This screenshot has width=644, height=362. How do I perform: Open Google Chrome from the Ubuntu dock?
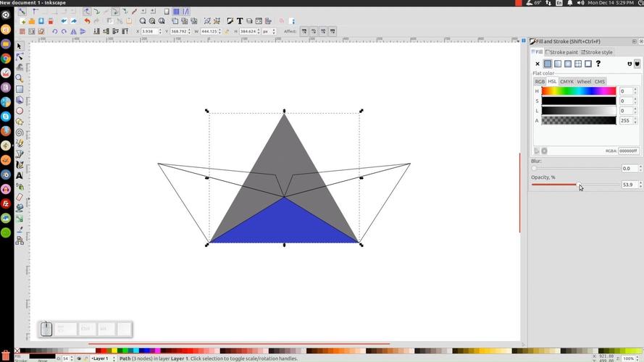coord(6,58)
